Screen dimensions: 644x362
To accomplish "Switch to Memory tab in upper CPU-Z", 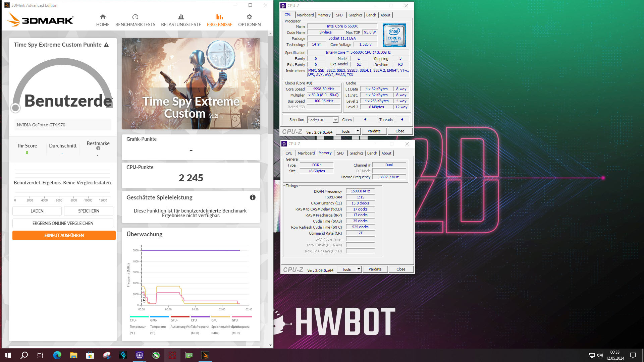I will pos(324,15).
